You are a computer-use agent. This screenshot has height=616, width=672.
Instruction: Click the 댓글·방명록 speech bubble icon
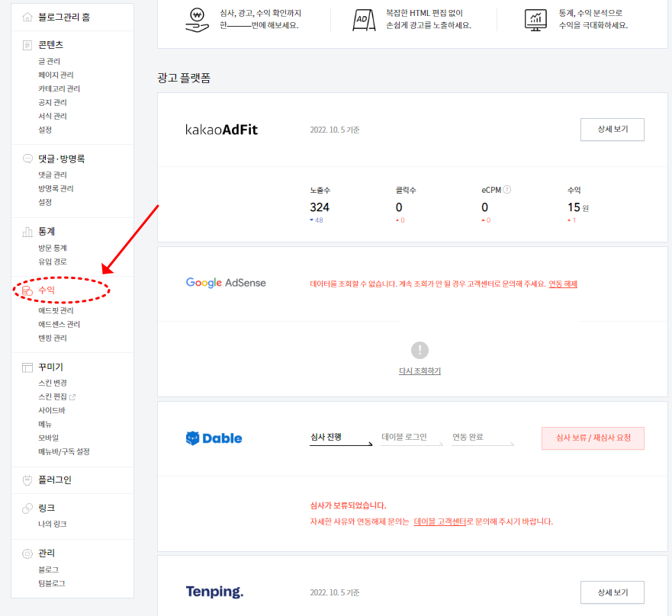click(27, 159)
